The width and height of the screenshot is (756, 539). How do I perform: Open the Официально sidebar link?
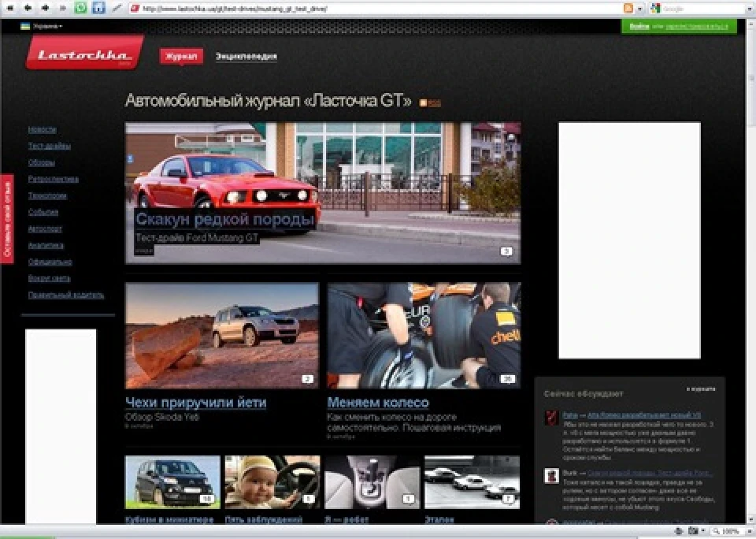50,262
